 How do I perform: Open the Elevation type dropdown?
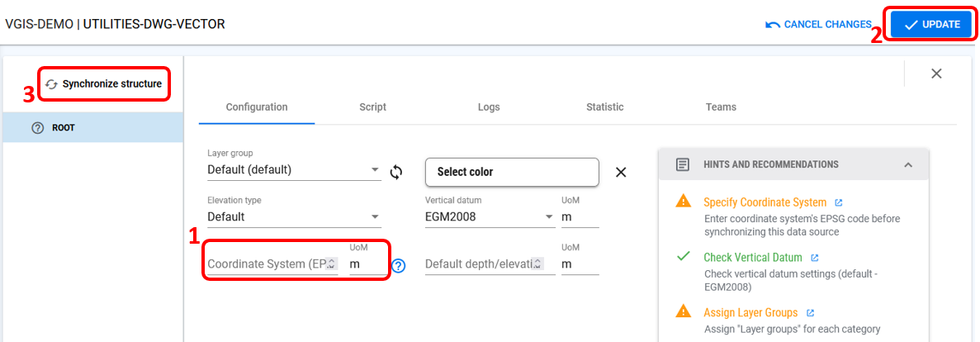pyautogui.click(x=294, y=217)
